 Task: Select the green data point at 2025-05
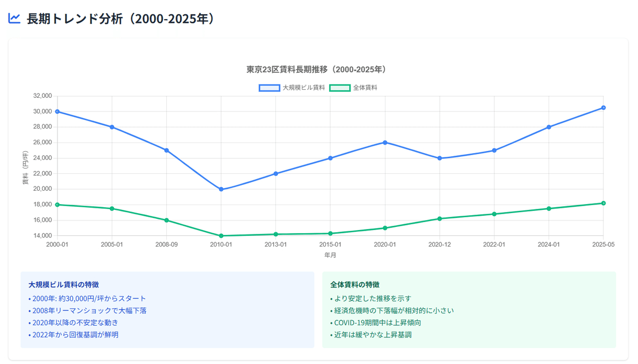click(603, 203)
